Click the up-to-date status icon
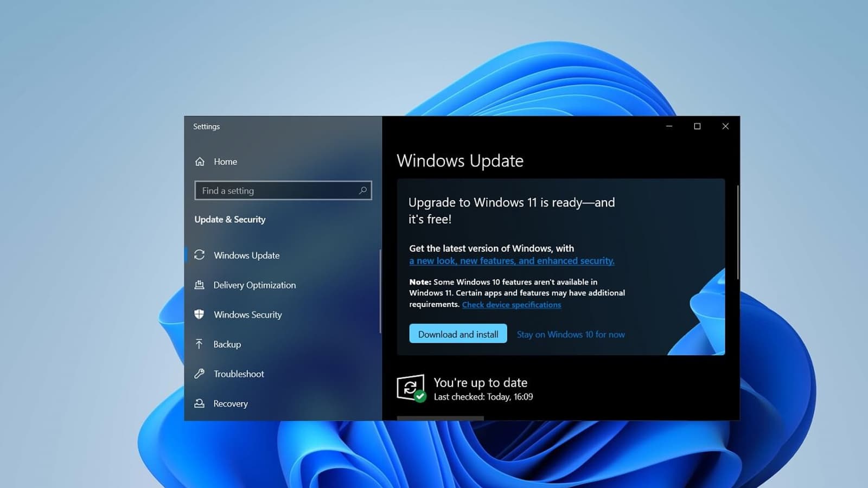Screen dimensions: 868x488 [x=411, y=388]
